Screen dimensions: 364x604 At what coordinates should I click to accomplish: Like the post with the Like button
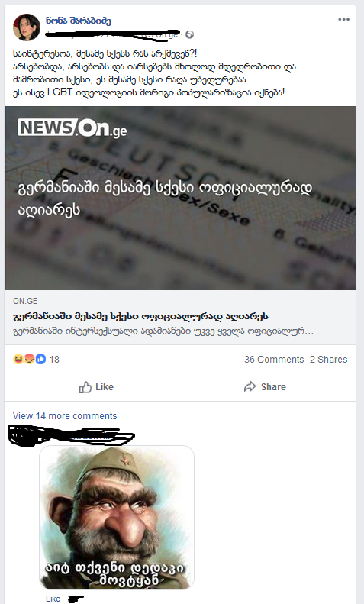96,386
